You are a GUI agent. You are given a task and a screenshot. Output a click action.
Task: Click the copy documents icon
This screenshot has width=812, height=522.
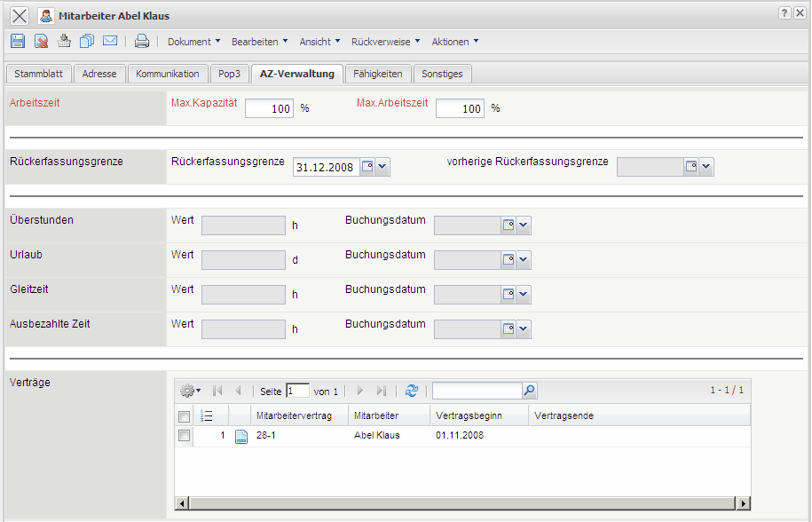87,41
